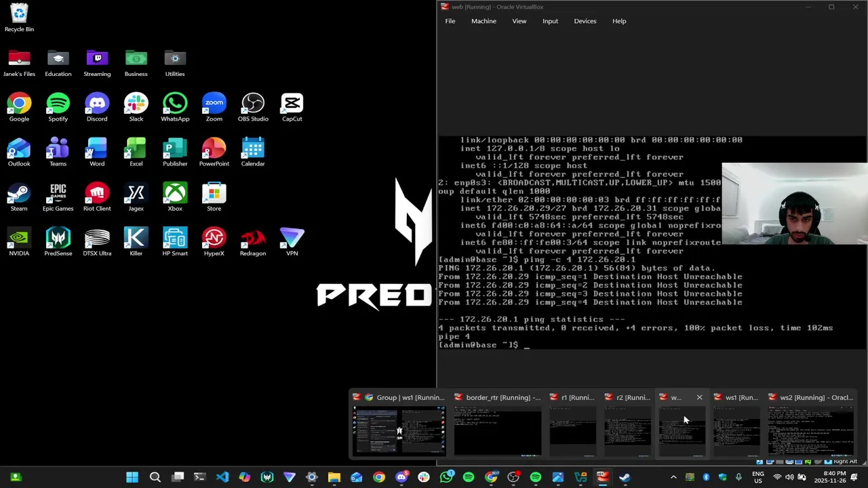
Task: Click the microphone tray icon
Action: pyautogui.click(x=738, y=477)
